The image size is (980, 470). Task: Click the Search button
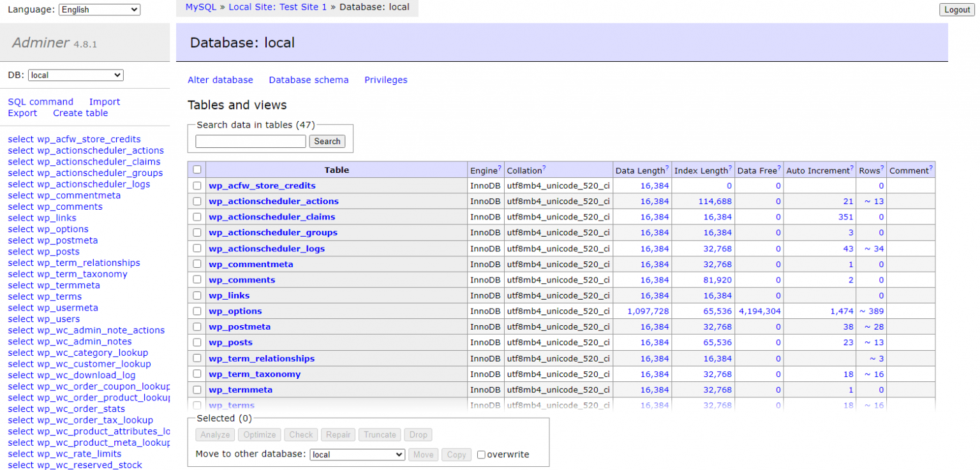point(327,142)
